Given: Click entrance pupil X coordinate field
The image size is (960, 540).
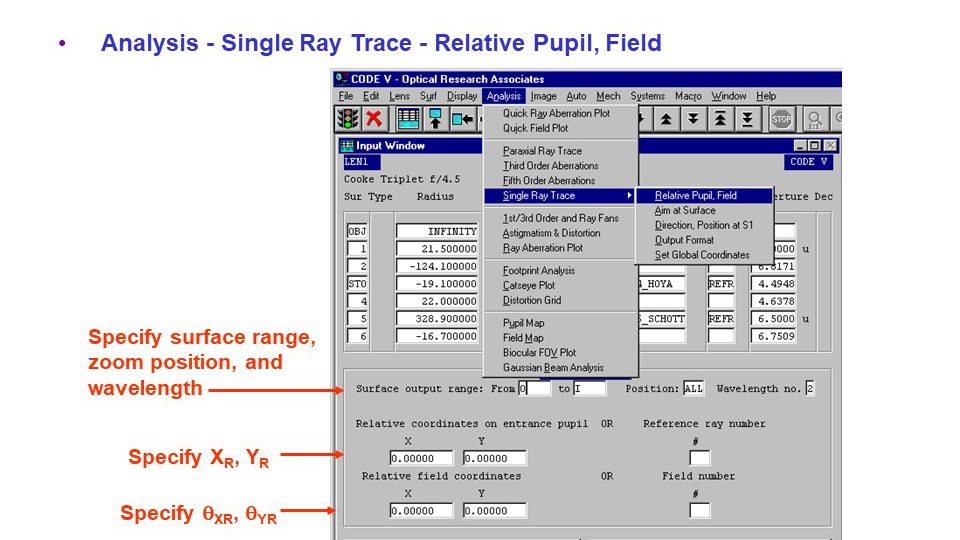Looking at the screenshot, I should tap(421, 458).
